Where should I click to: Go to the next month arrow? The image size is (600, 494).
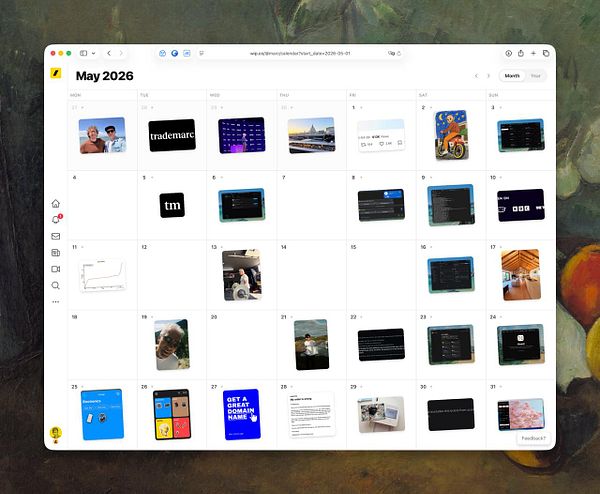coord(489,76)
